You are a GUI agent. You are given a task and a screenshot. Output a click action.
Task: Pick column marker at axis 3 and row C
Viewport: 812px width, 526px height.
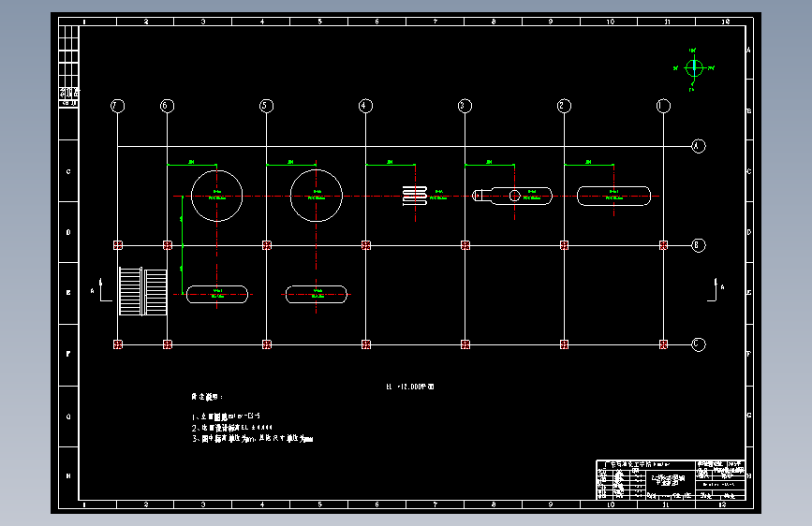465,344
